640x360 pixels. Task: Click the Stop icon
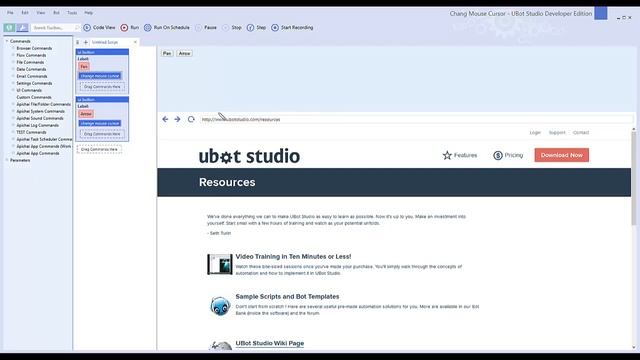coord(226,27)
